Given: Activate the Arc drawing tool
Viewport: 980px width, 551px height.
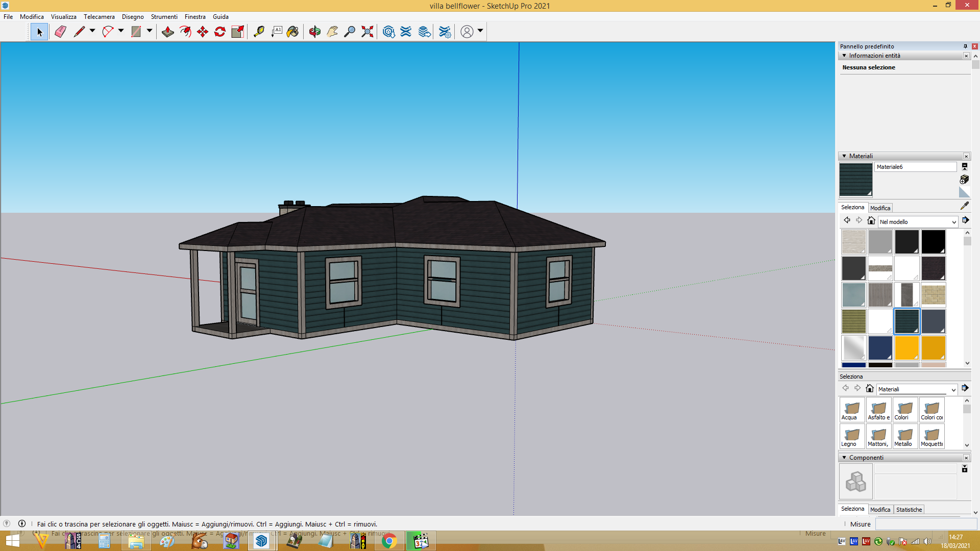Looking at the screenshot, I should click(108, 32).
